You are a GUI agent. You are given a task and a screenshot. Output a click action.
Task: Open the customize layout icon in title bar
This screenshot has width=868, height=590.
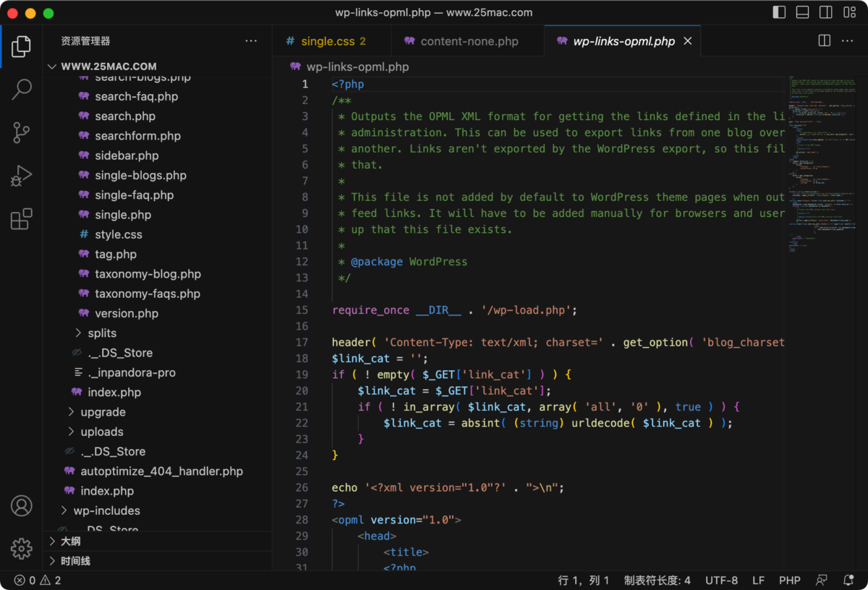(848, 12)
